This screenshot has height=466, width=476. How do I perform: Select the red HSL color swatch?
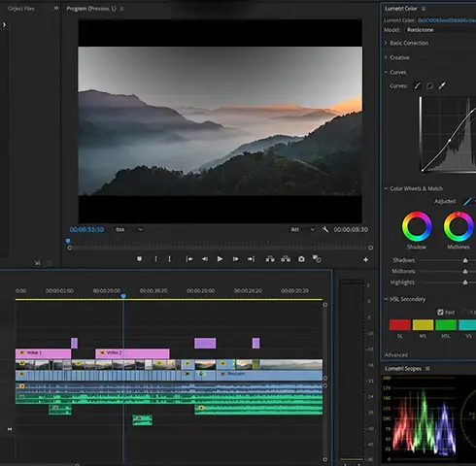click(400, 325)
